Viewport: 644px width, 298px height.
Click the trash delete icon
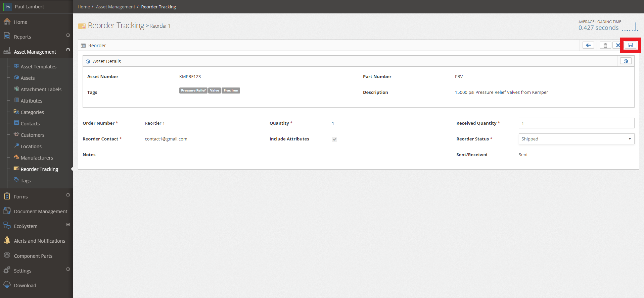(605, 45)
